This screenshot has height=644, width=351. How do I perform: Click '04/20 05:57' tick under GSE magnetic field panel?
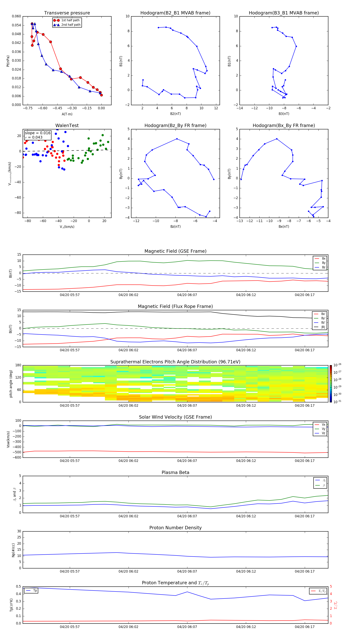tap(70, 295)
